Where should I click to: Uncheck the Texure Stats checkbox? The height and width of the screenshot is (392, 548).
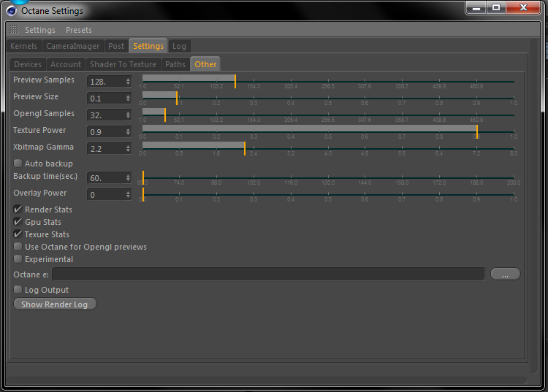pos(18,234)
